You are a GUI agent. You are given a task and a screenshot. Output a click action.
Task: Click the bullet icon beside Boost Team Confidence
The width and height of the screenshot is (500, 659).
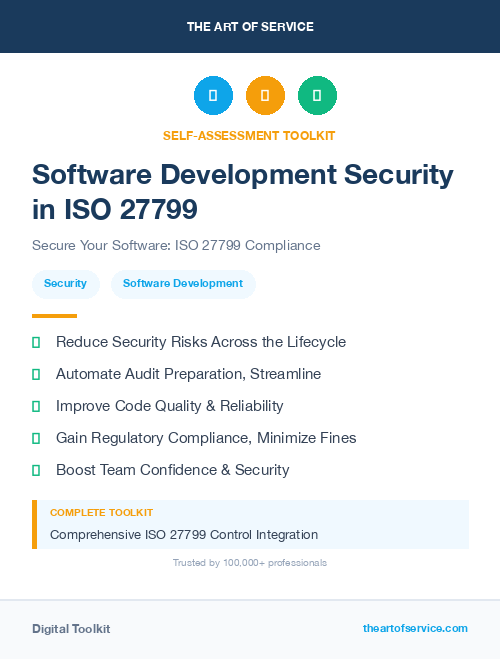[x=36, y=470]
